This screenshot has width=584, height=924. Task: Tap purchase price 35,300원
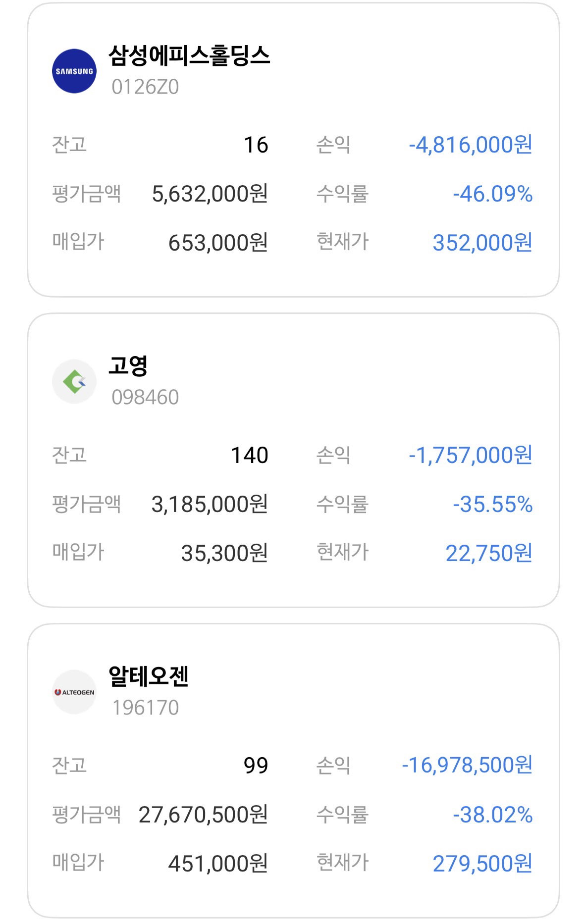(224, 553)
